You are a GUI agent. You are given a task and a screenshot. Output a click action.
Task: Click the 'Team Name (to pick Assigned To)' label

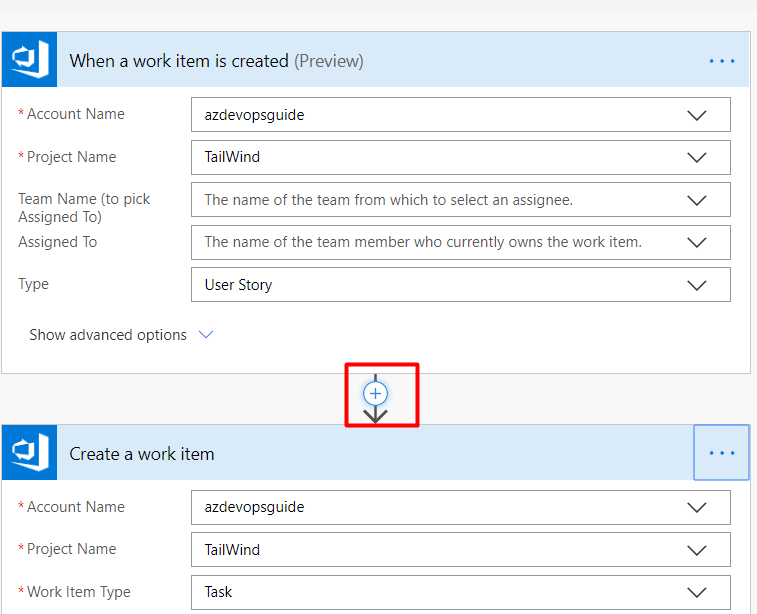point(84,208)
